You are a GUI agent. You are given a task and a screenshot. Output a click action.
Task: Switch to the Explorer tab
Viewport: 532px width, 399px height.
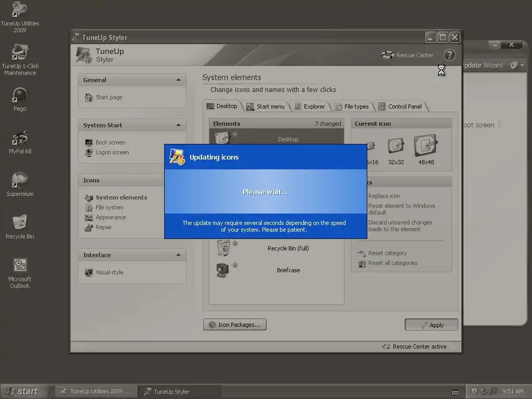click(310, 107)
